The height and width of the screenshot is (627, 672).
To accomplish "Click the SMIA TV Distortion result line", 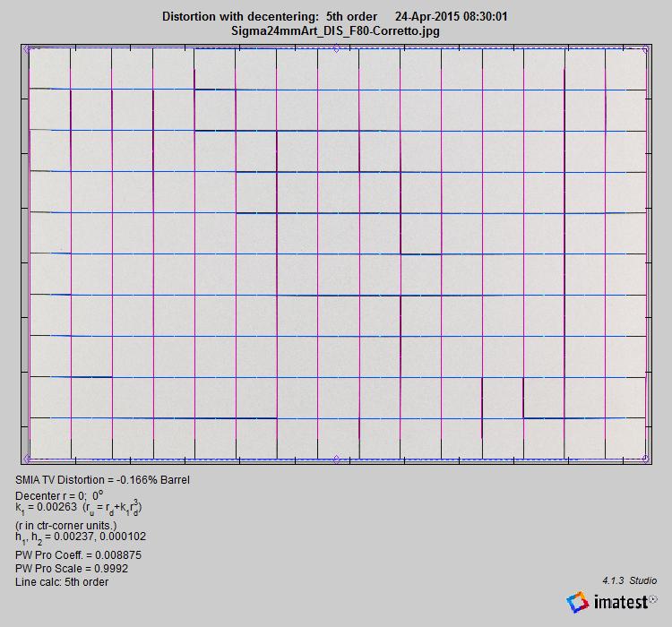I will 102,479.
